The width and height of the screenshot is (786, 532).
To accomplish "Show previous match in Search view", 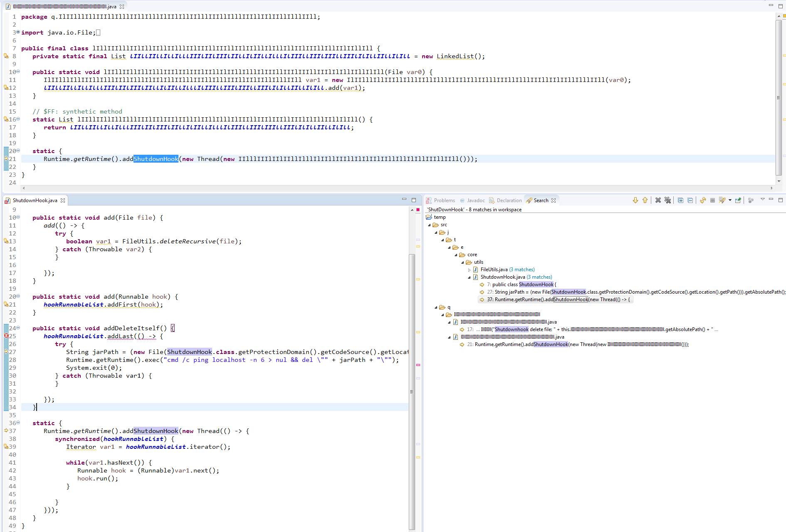I will pyautogui.click(x=645, y=200).
